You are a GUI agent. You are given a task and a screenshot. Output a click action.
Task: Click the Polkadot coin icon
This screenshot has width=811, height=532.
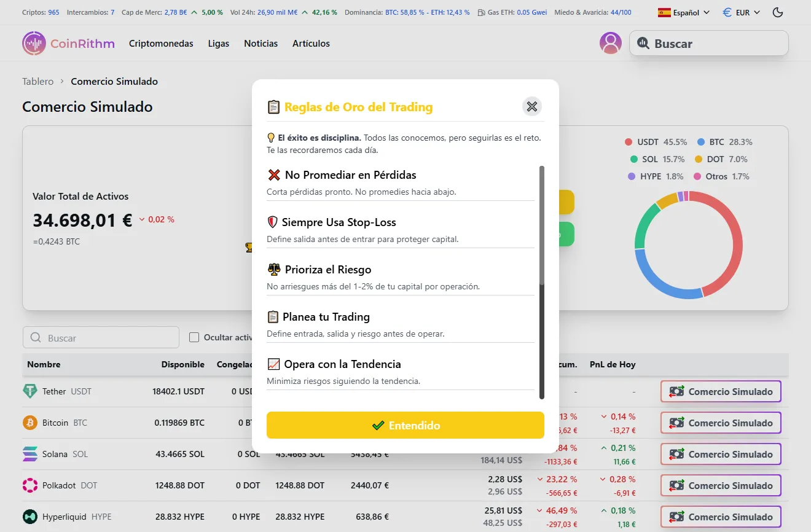(x=31, y=485)
